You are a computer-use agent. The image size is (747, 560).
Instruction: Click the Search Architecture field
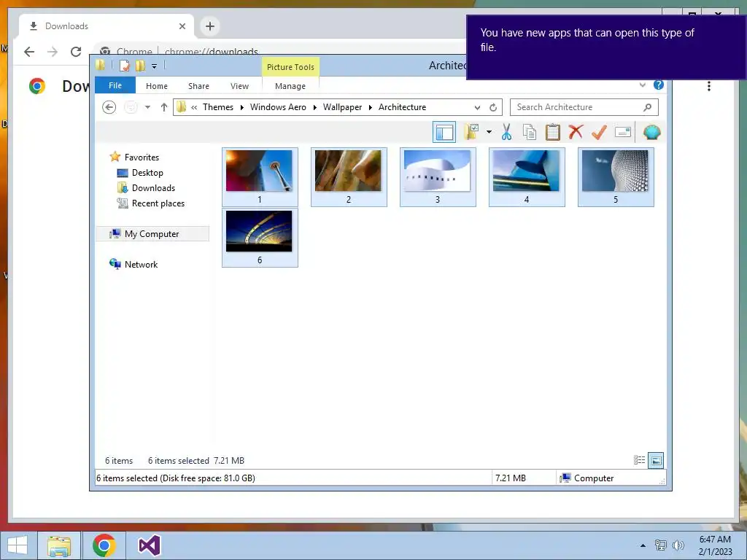click(x=584, y=107)
